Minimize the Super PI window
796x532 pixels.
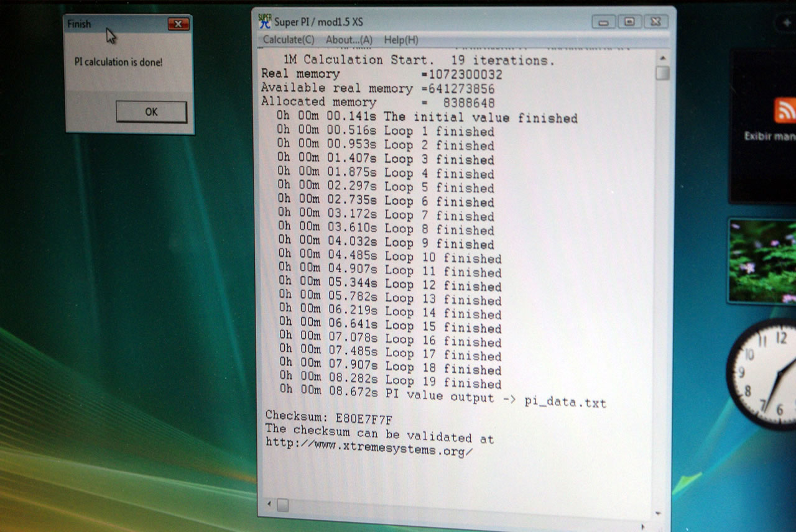603,22
